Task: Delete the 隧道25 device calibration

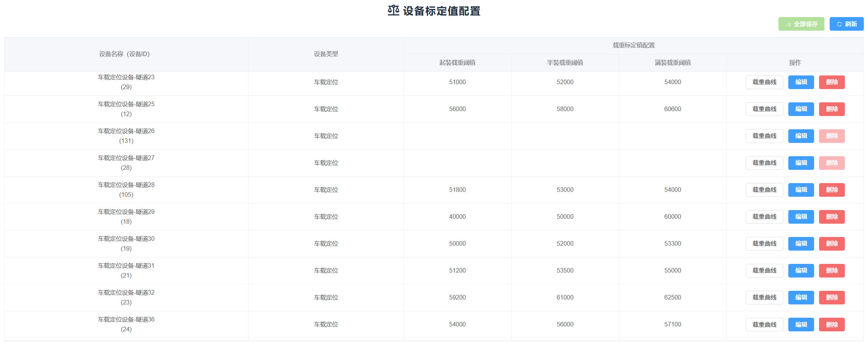Action: [831, 109]
